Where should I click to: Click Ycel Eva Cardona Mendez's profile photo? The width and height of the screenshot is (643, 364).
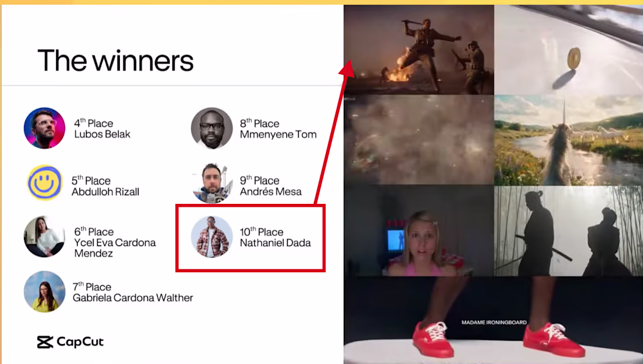[x=44, y=237]
